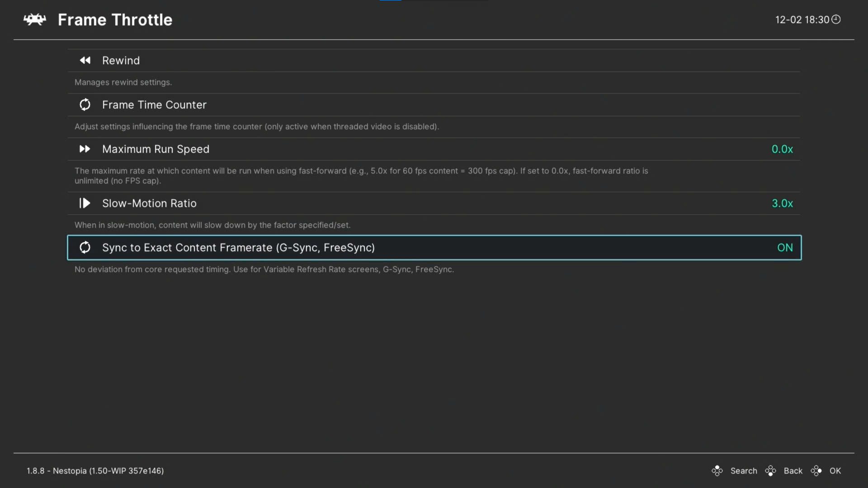Click the Slow-Motion Ratio step-play icon
The image size is (868, 488).
(x=85, y=203)
